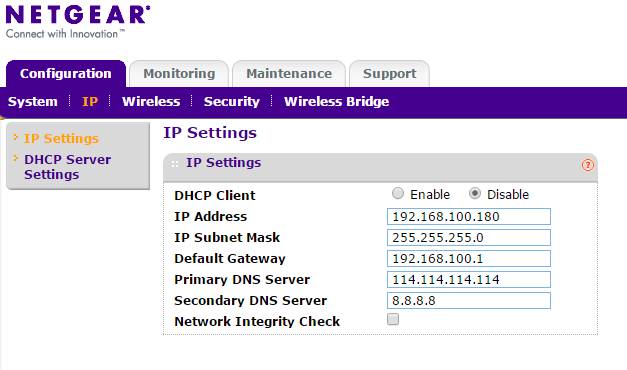This screenshot has width=627, height=370.
Task: Select the Enable radio for DHCP Client
Action: (397, 193)
